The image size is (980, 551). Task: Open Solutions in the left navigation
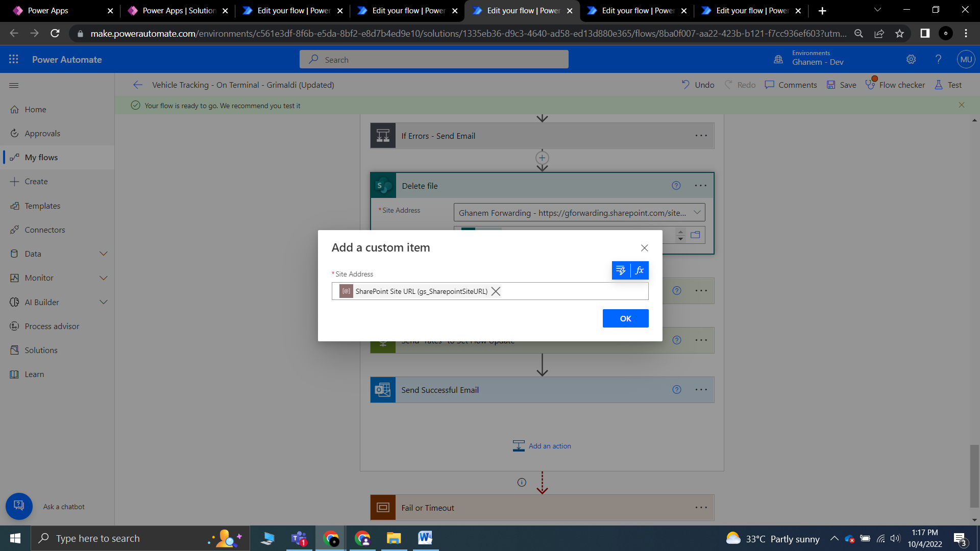[41, 350]
